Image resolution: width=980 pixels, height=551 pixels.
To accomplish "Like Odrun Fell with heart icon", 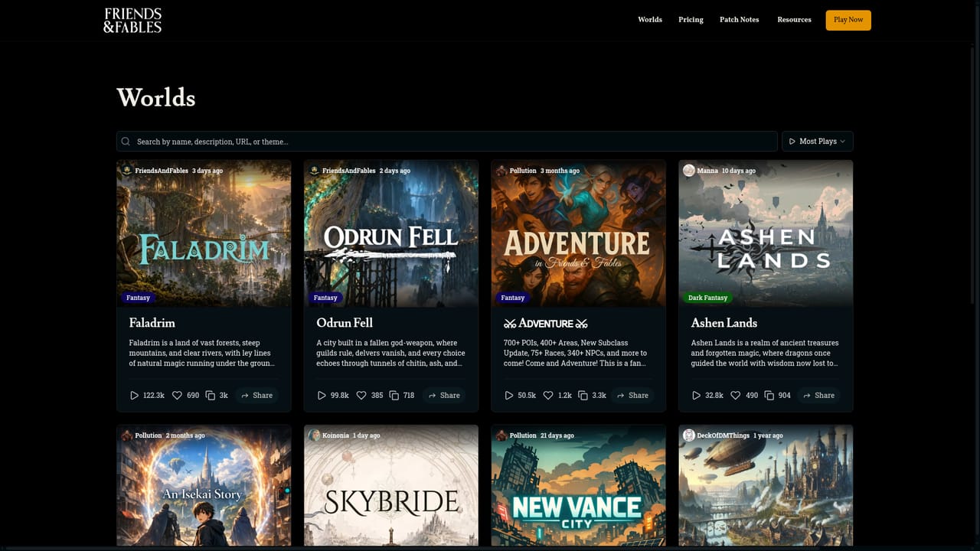I will 361,396.
